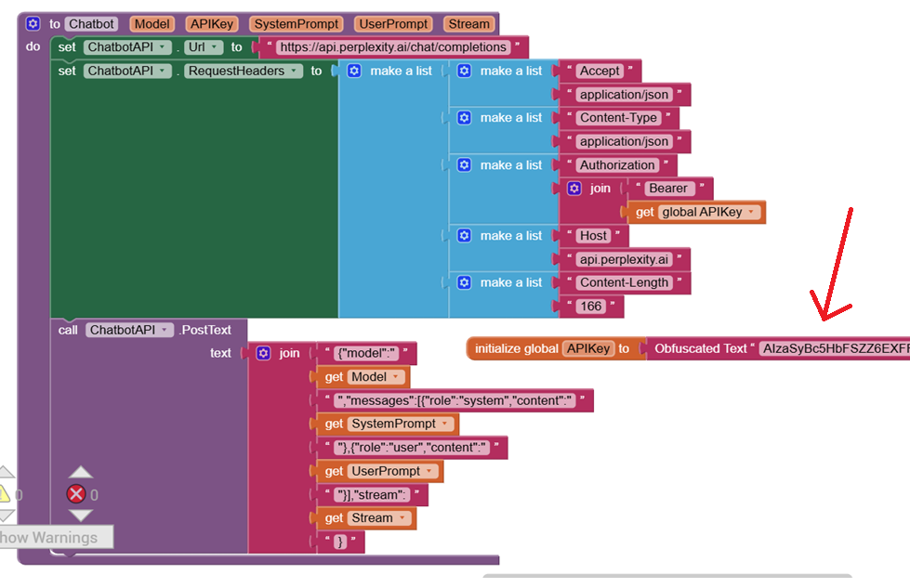Edit the perplexity API URL text
Screen dimensions: 910x588
point(393,47)
